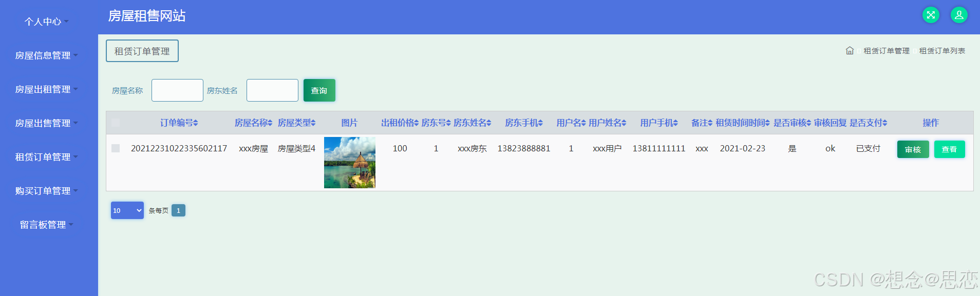The image size is (980, 296).
Task: Sort table by 是否审核 column
Action: pyautogui.click(x=792, y=123)
